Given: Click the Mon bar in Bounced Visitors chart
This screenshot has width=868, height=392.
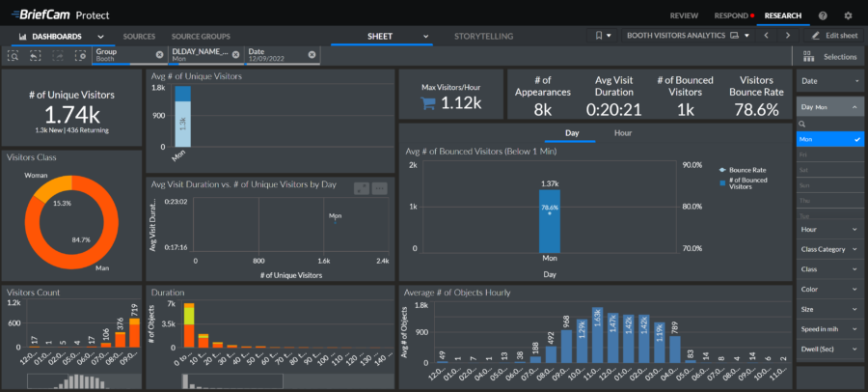Looking at the screenshot, I should coord(549,220).
